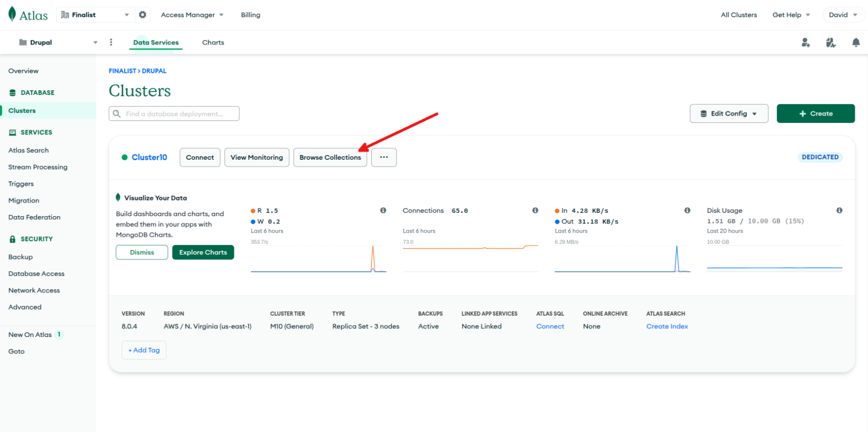Expand the Access Manager dropdown
The image size is (868, 432).
[x=192, y=15]
